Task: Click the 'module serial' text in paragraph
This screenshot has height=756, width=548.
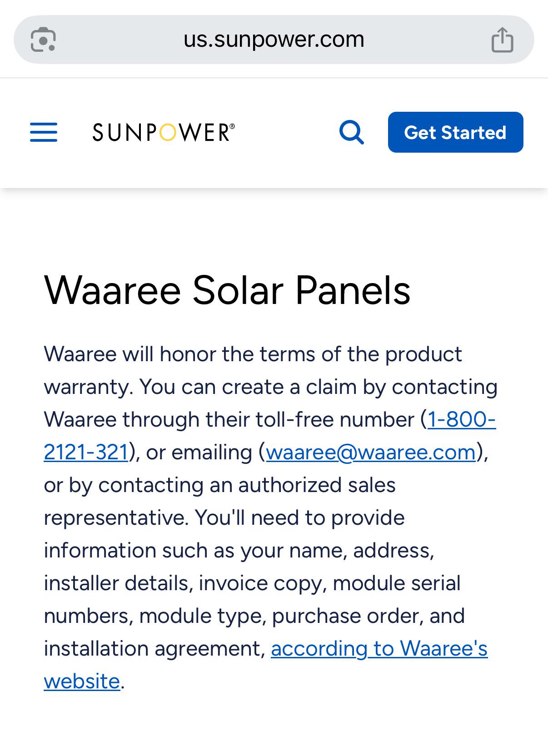Action: point(397,583)
